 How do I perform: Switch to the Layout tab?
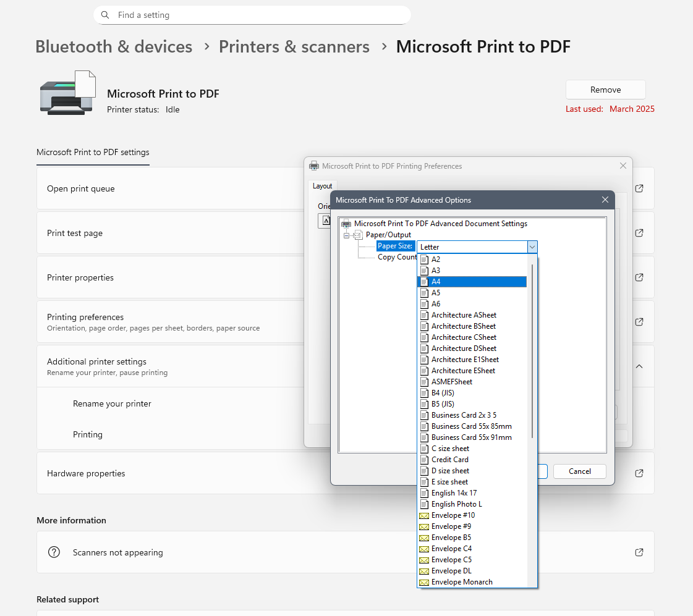click(x=323, y=185)
